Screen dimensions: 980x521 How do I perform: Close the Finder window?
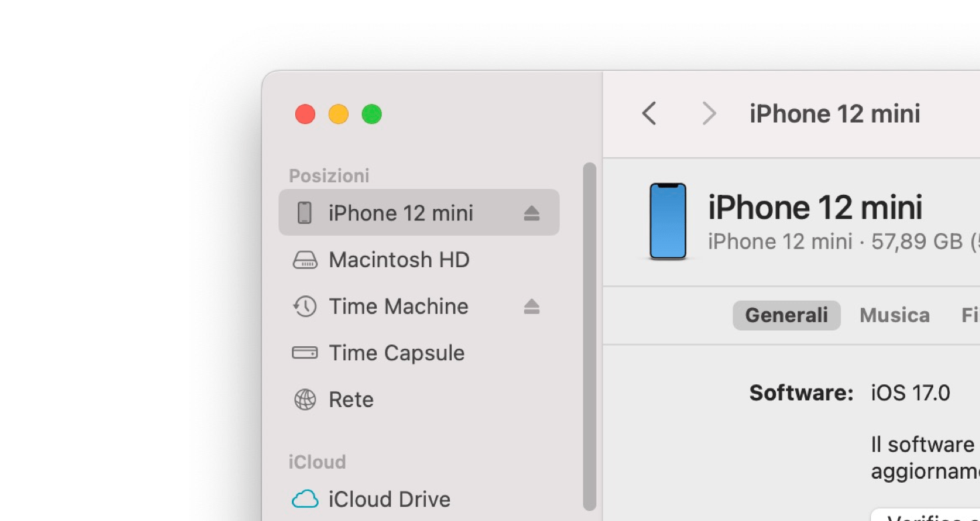pos(305,115)
